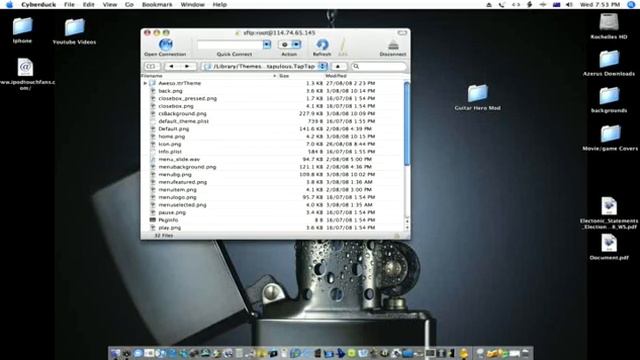The height and width of the screenshot is (360, 640).
Task: Click the Spotlight icon in menu bar
Action: point(631,4)
